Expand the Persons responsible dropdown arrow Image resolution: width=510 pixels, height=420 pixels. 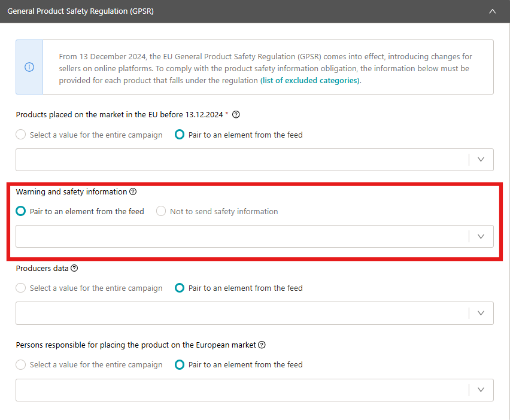[481, 389]
